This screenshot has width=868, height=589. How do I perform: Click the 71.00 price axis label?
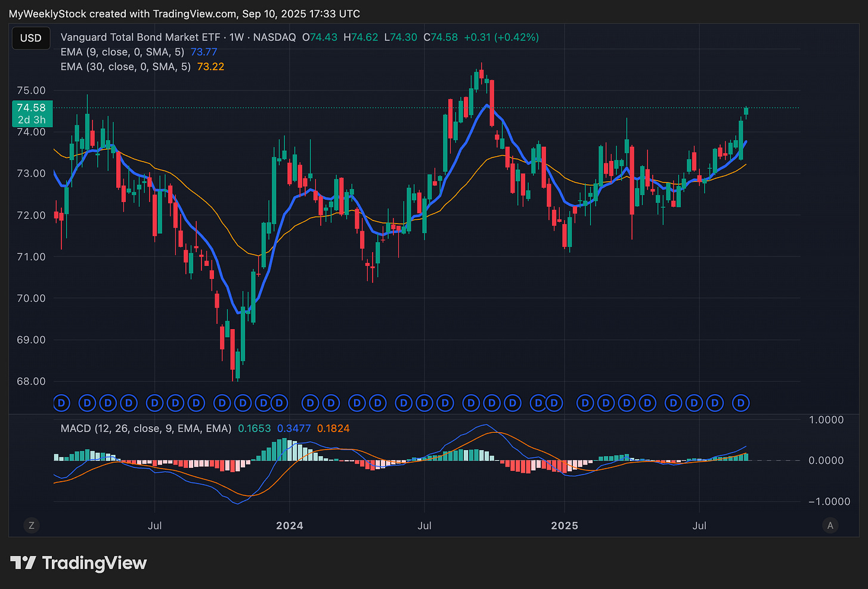point(31,257)
